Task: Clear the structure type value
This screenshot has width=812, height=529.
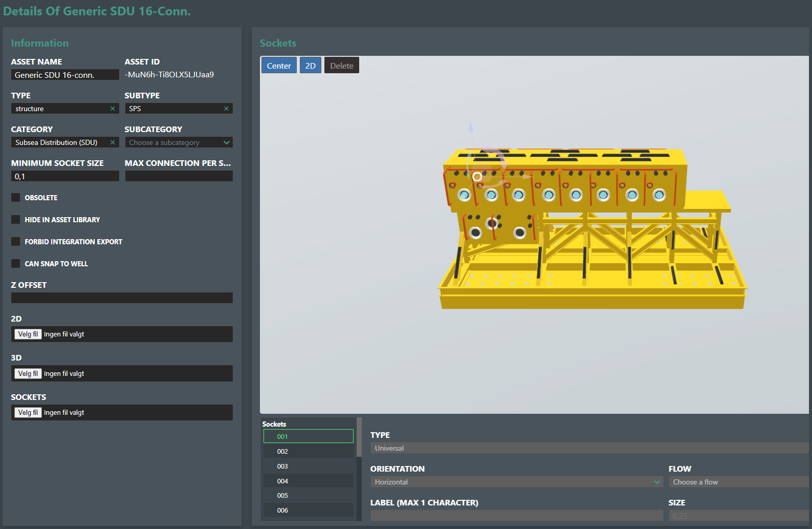Action: pyautogui.click(x=113, y=109)
